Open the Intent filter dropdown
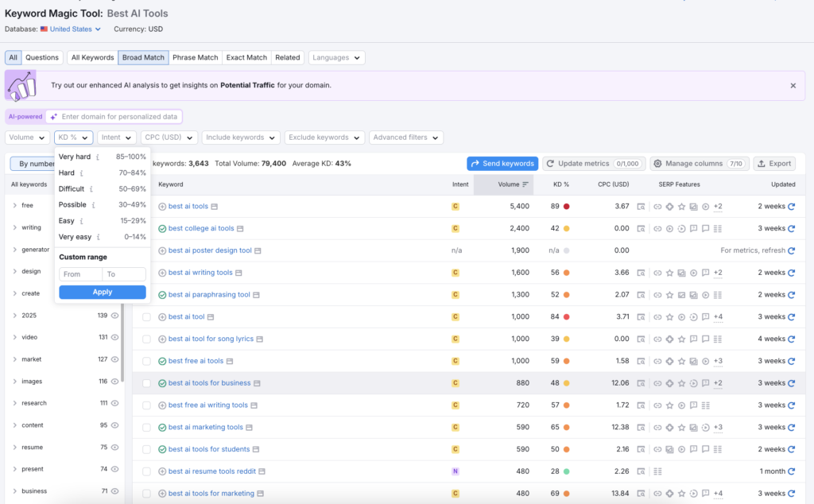 click(116, 138)
